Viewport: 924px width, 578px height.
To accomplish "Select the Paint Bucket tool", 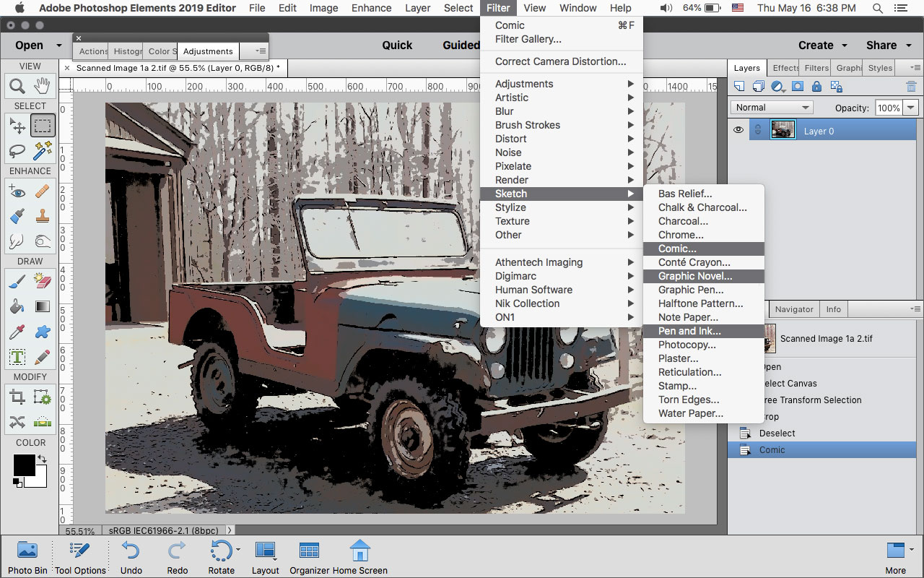I will click(x=17, y=306).
